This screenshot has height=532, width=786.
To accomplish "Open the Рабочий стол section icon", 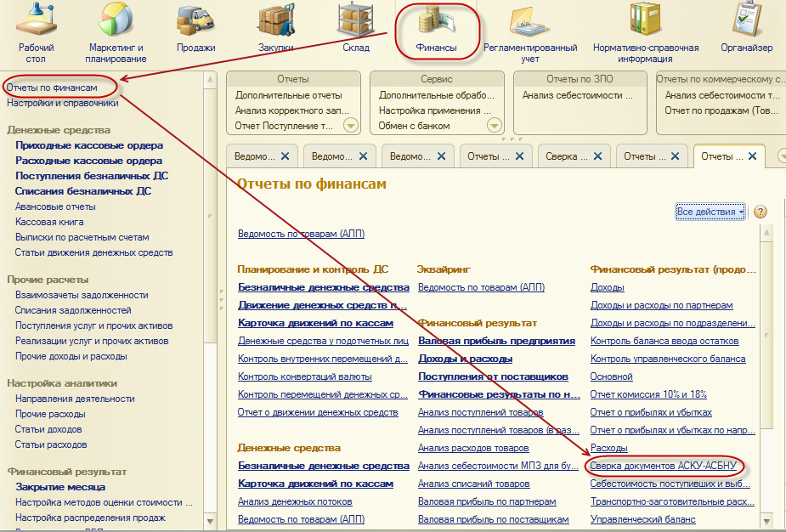I will point(36,20).
